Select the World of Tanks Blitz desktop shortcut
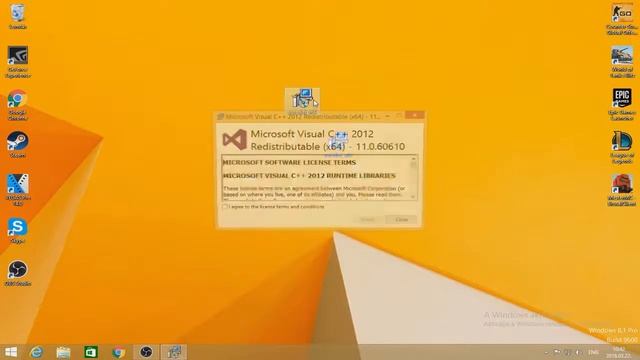640x360 pixels. pos(622,62)
